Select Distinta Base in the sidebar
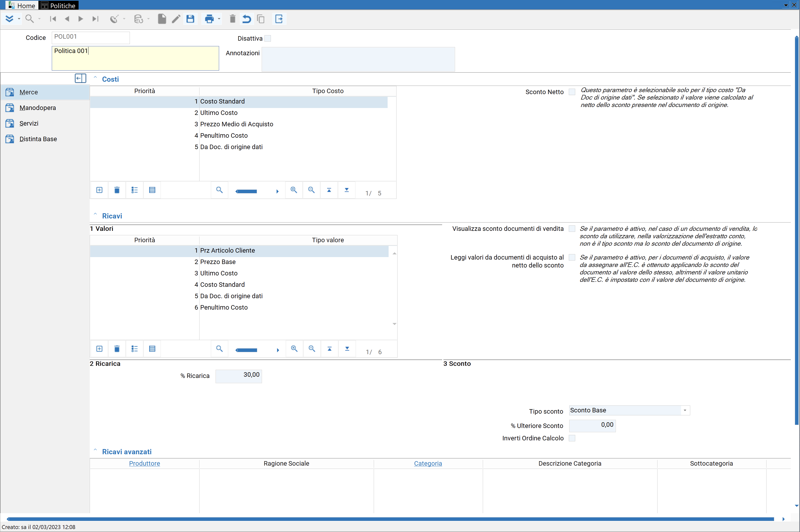The width and height of the screenshot is (800, 532). coord(45,139)
